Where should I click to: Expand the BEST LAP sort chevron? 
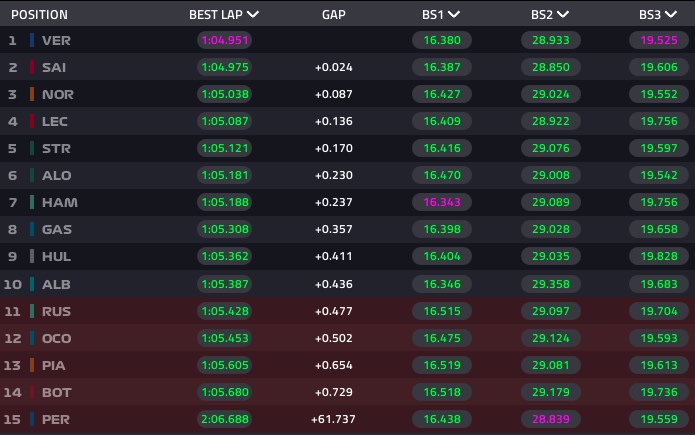253,15
